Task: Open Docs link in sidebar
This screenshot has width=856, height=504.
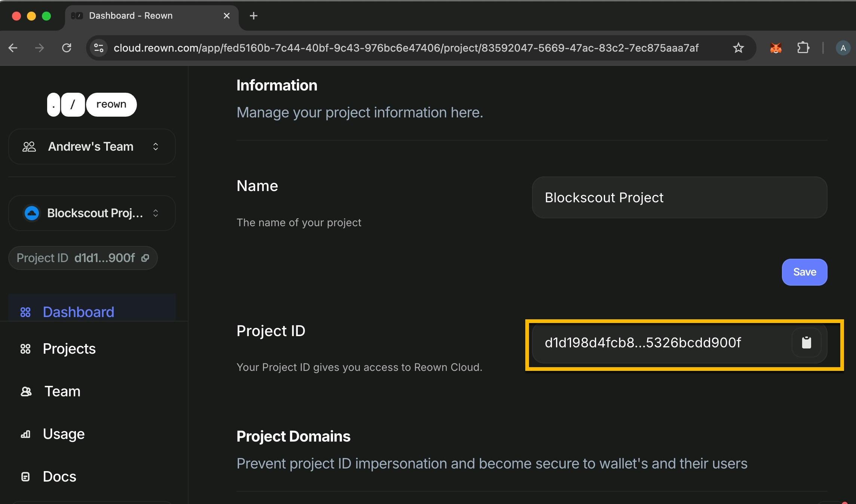Action: click(x=59, y=476)
